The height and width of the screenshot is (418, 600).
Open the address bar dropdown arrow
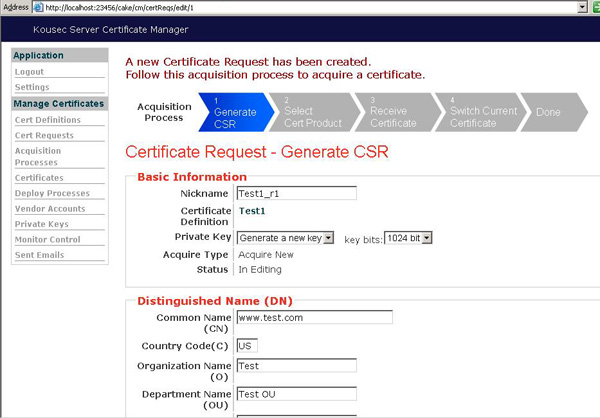click(x=582, y=7)
